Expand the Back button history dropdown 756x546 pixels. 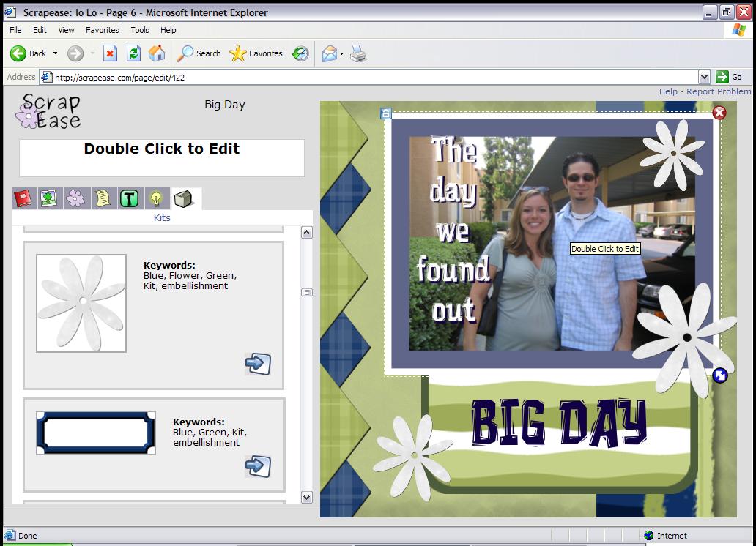(55, 53)
